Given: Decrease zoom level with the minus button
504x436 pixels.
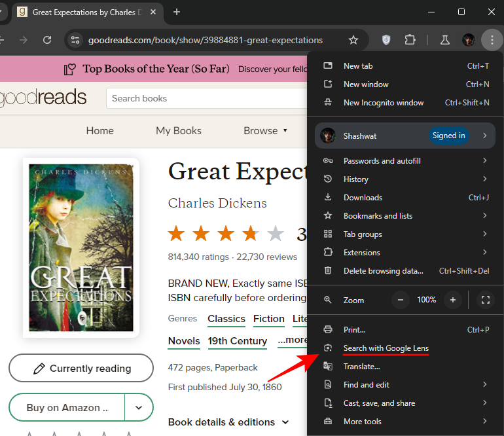Looking at the screenshot, I should [401, 300].
